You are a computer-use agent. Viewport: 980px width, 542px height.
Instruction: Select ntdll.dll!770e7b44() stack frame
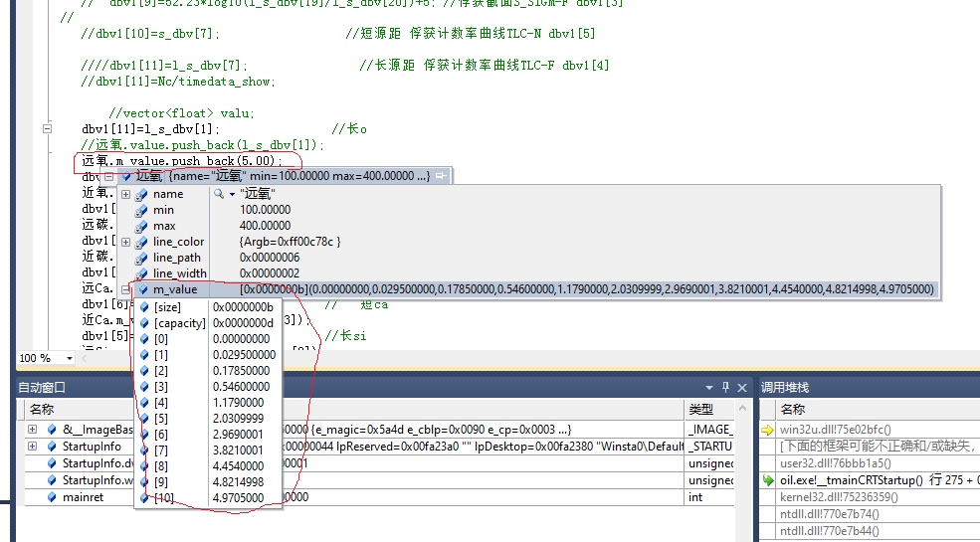(830, 531)
